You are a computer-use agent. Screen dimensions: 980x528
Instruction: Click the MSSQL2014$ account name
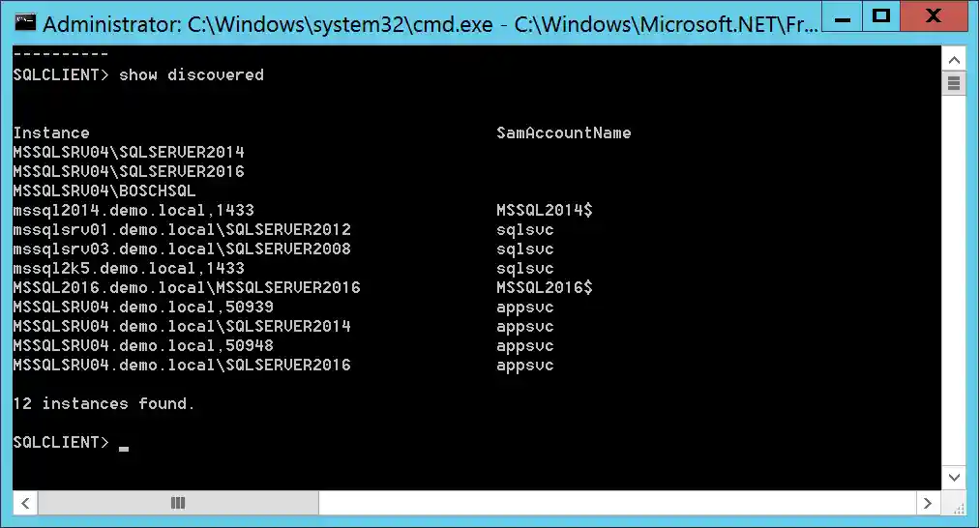pyautogui.click(x=545, y=211)
